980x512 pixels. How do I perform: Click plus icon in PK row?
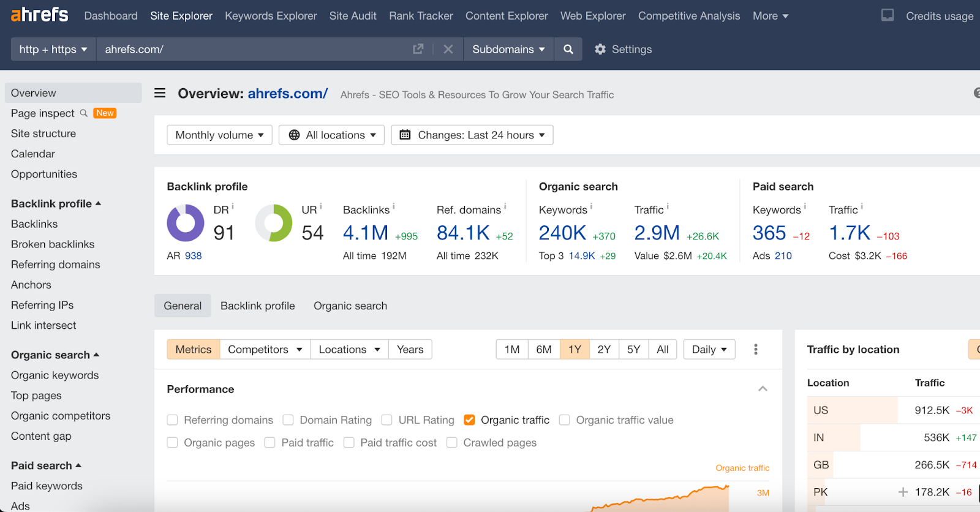(903, 492)
